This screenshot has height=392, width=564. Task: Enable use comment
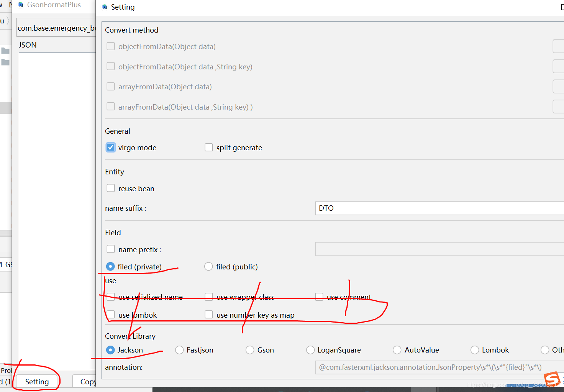click(x=319, y=296)
